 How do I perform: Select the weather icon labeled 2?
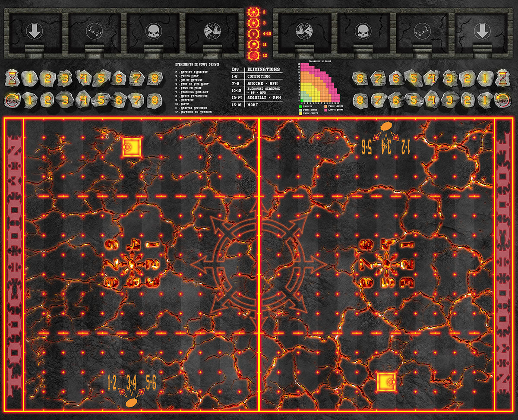click(253, 12)
